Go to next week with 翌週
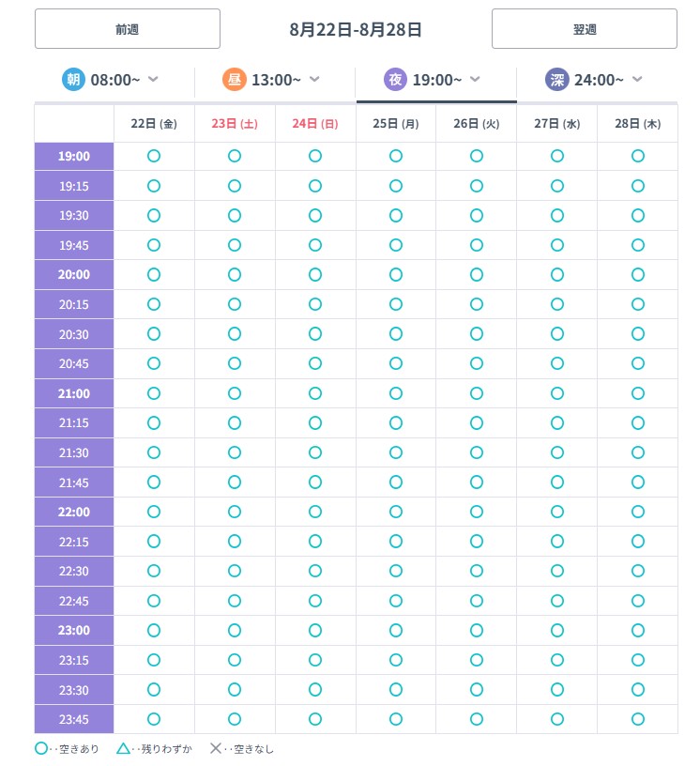700x766 pixels. (x=585, y=29)
